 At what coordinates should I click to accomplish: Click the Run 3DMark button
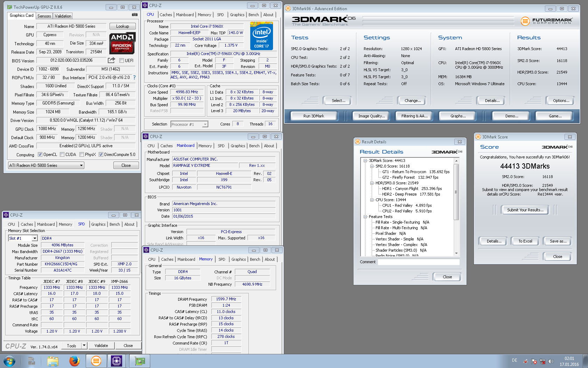tap(314, 116)
